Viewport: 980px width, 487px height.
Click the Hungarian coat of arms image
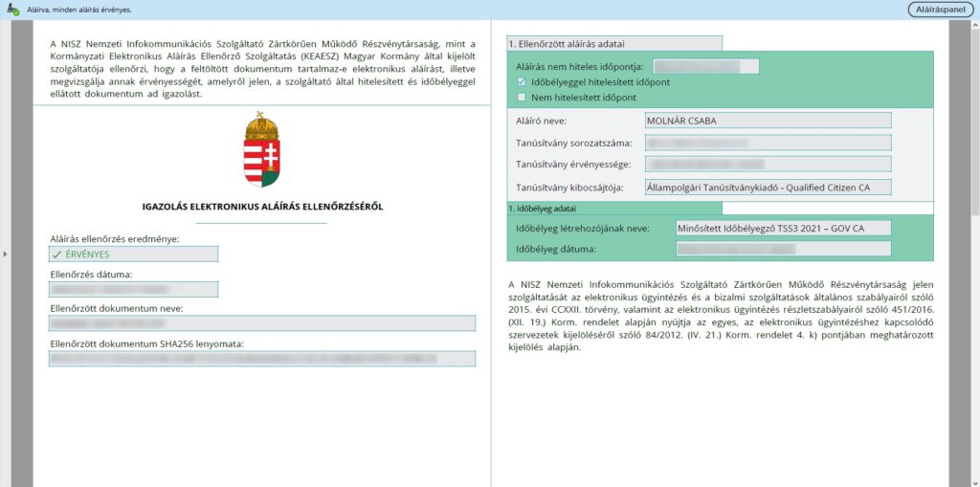[x=262, y=149]
